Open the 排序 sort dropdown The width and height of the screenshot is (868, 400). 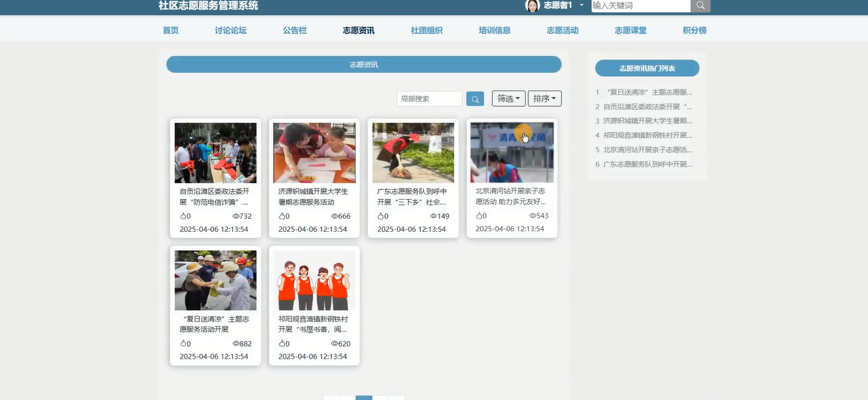tap(545, 99)
